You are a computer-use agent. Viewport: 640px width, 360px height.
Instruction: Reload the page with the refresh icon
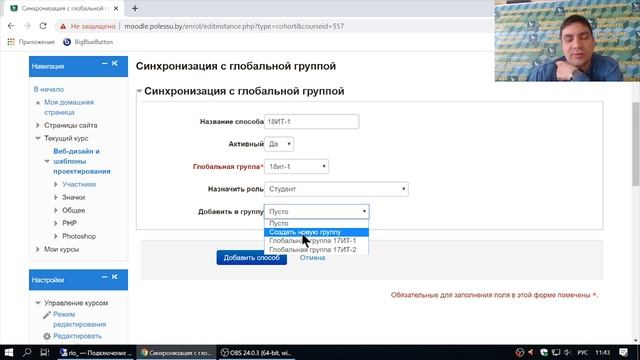coord(43,26)
